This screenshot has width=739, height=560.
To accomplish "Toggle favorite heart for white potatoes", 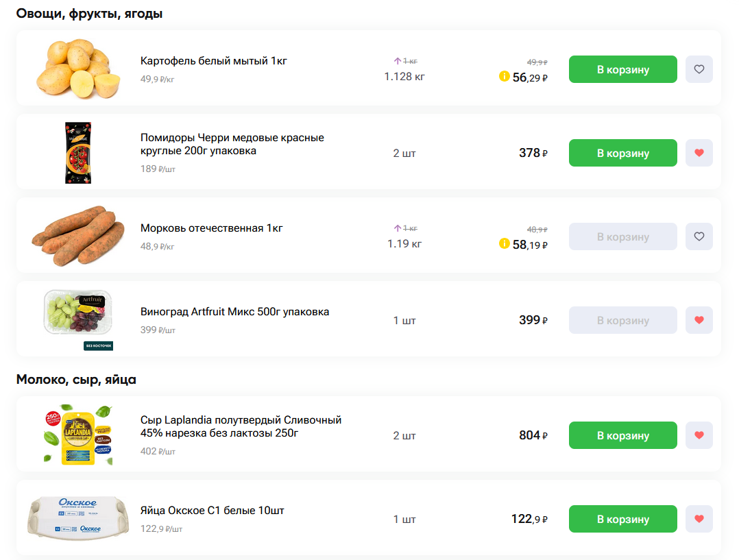I will (699, 69).
